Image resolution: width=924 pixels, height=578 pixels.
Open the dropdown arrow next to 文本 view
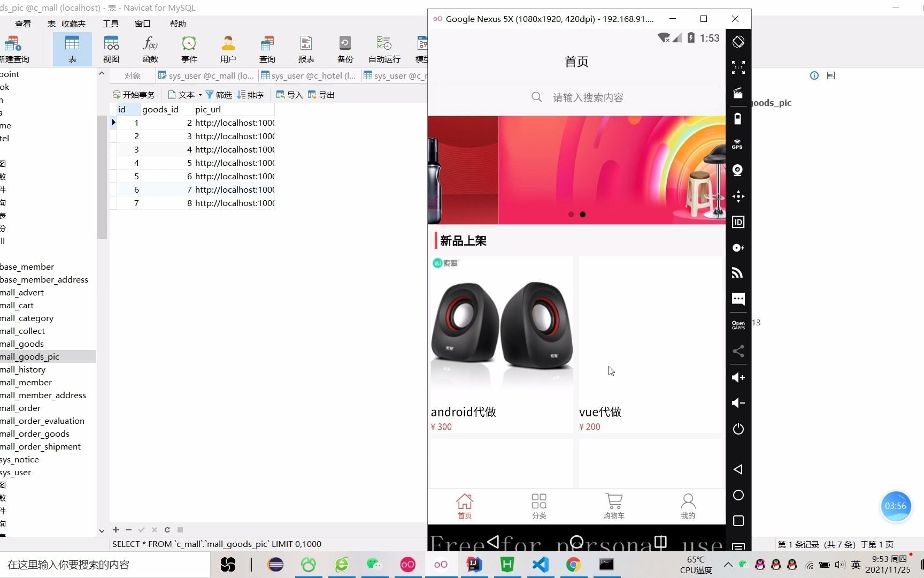(x=200, y=94)
